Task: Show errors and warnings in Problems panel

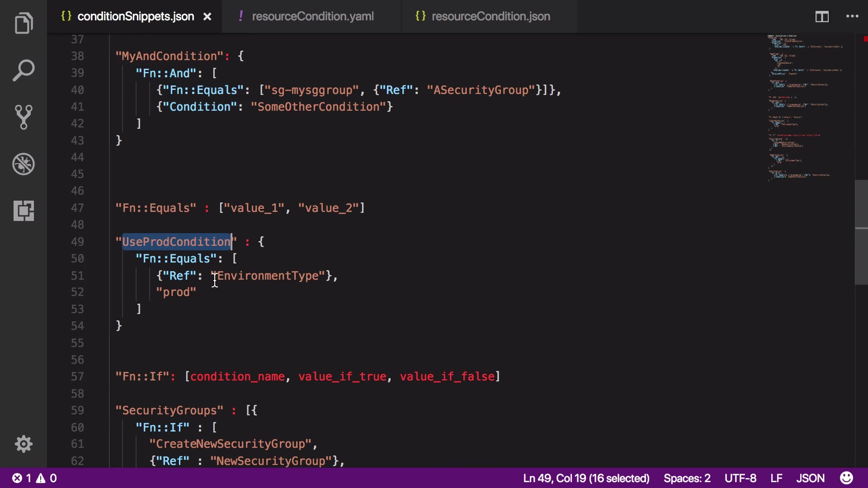Action: [x=34, y=478]
